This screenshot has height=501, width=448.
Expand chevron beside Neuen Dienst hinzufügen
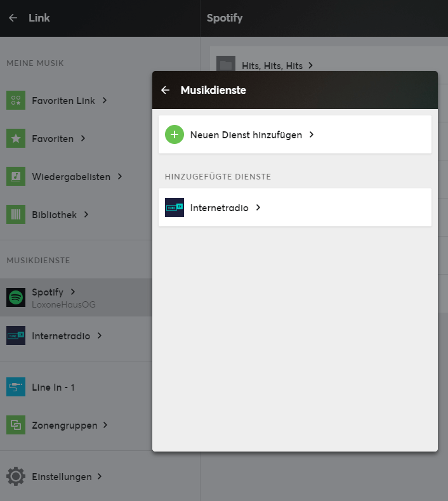coord(312,134)
